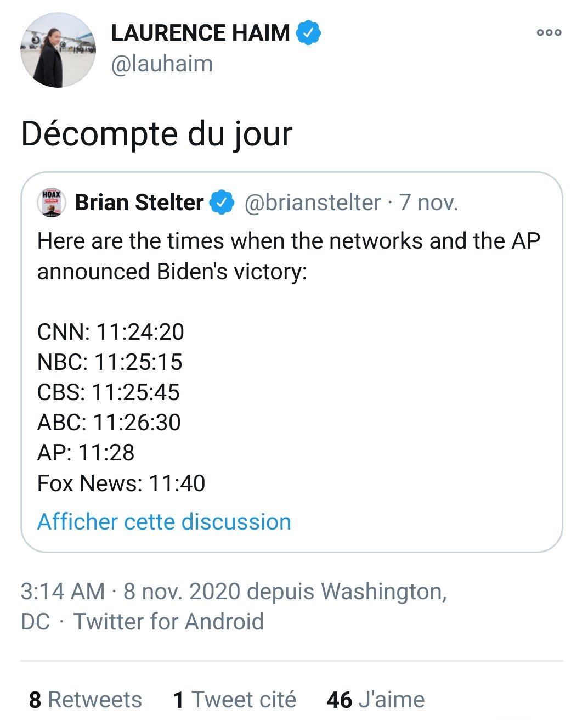Click Brian Stelter's small avatar icon
The image size is (588, 720).
(52, 203)
